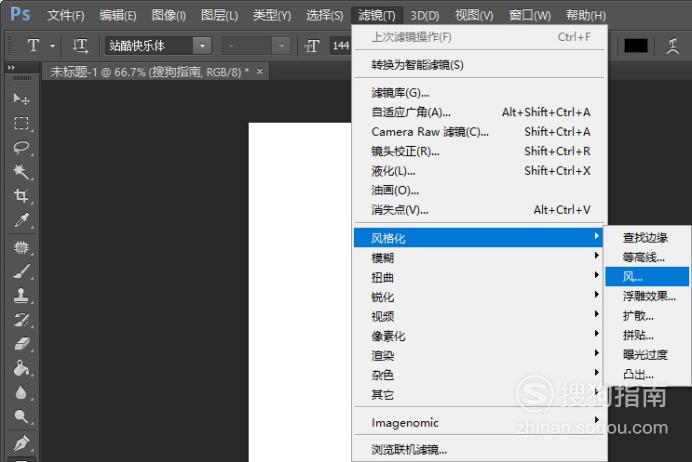Select the Crop tool
Screen dimensions: 692x462
(21, 195)
